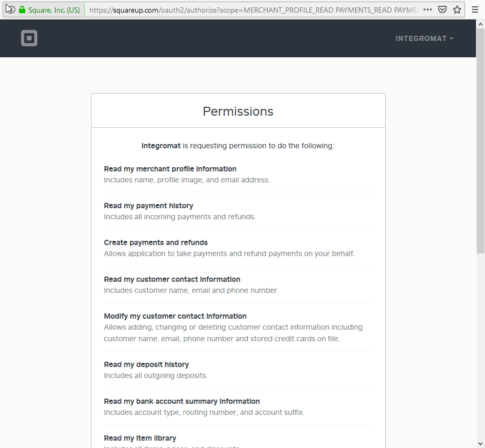This screenshot has width=485, height=448.
Task: Click 'Includes account type, routing number' description
Action: (x=204, y=412)
